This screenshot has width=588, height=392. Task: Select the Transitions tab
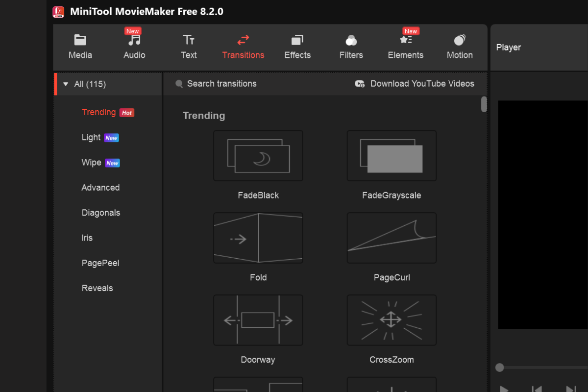point(243,47)
